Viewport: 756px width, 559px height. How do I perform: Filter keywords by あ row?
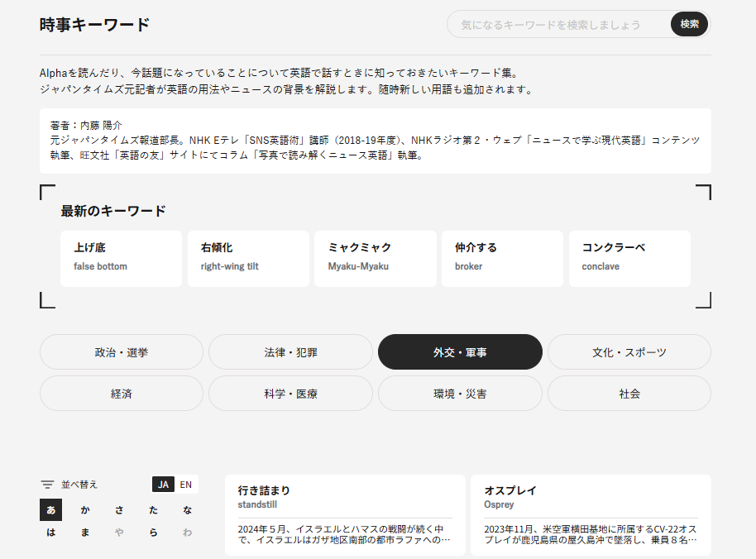click(x=51, y=510)
